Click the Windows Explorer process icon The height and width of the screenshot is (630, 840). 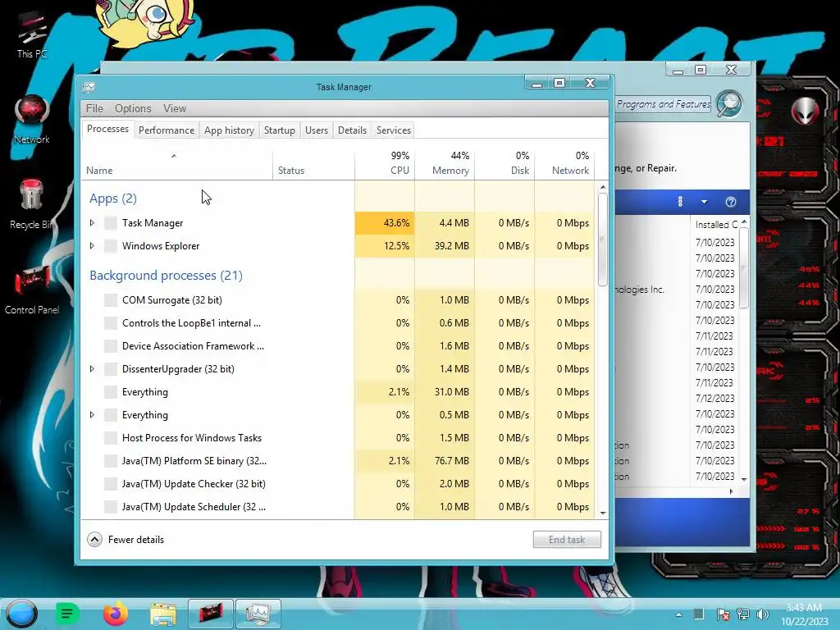pyautogui.click(x=111, y=246)
